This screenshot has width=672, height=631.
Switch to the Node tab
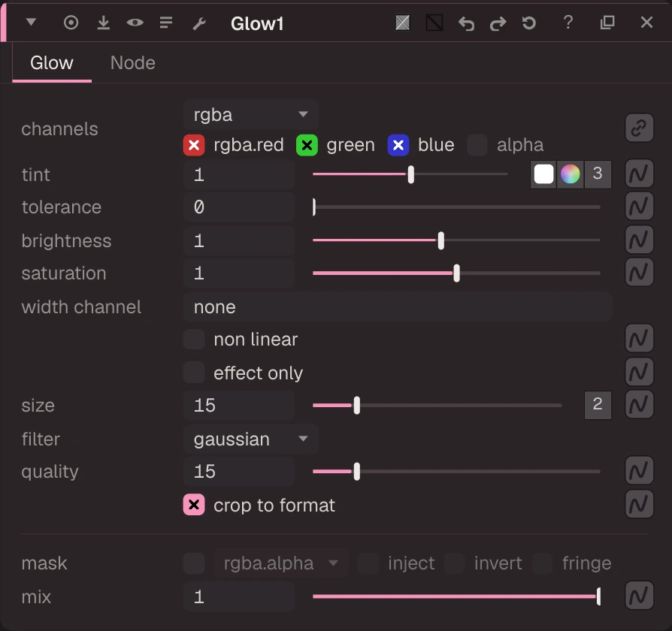pos(133,63)
